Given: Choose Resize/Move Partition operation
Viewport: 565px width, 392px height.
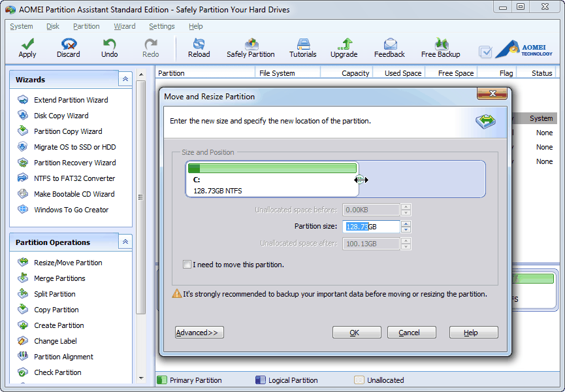Looking at the screenshot, I should (x=68, y=263).
